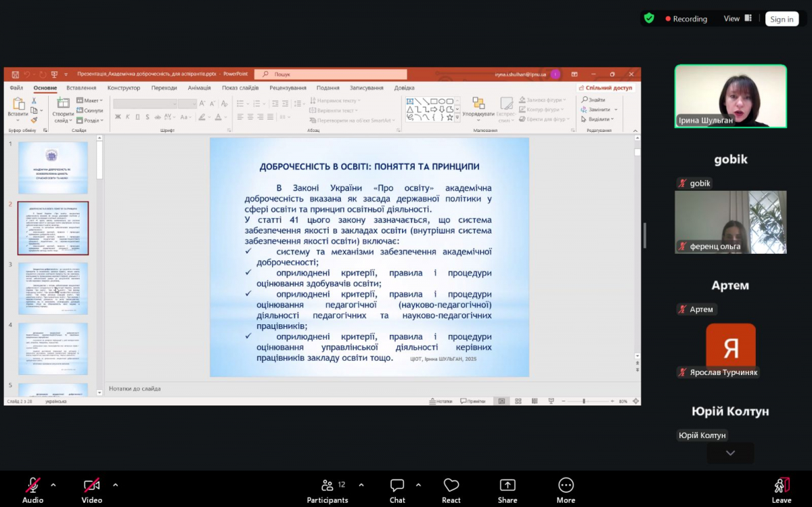Select ференц ольга's video tile
Viewport: 812px width, 507px height.
(730, 222)
